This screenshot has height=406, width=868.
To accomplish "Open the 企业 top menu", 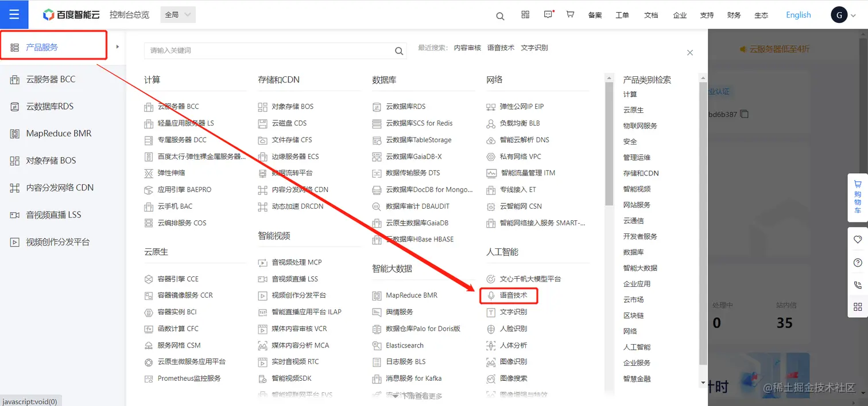I will (x=680, y=15).
